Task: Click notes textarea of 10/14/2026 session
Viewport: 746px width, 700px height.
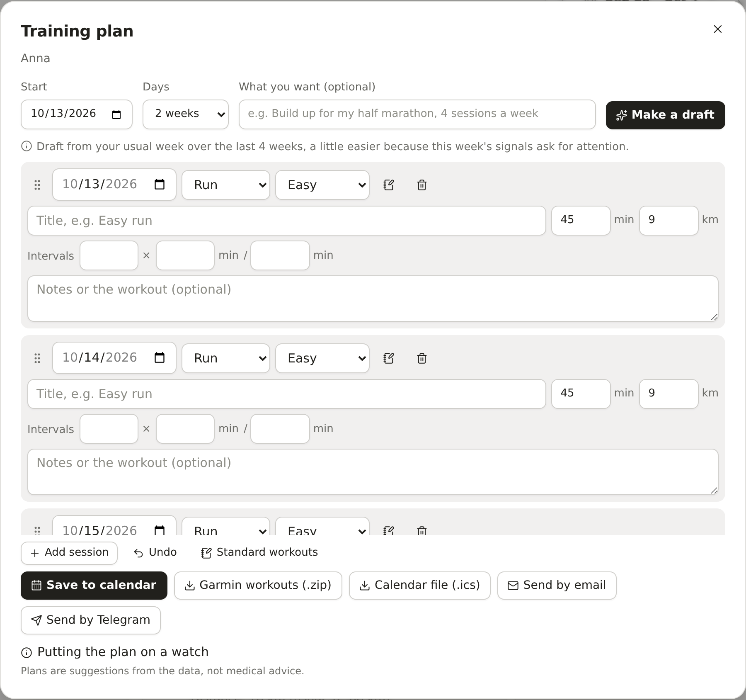Action: point(373,472)
